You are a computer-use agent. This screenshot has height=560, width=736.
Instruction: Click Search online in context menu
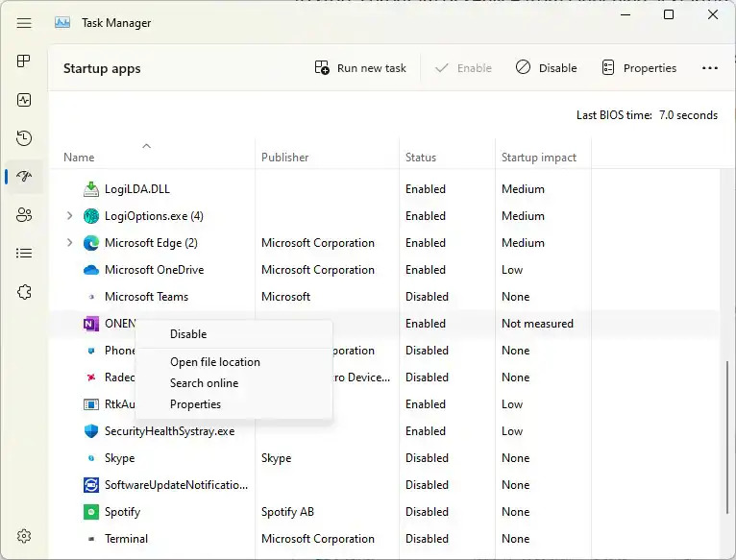pos(204,383)
